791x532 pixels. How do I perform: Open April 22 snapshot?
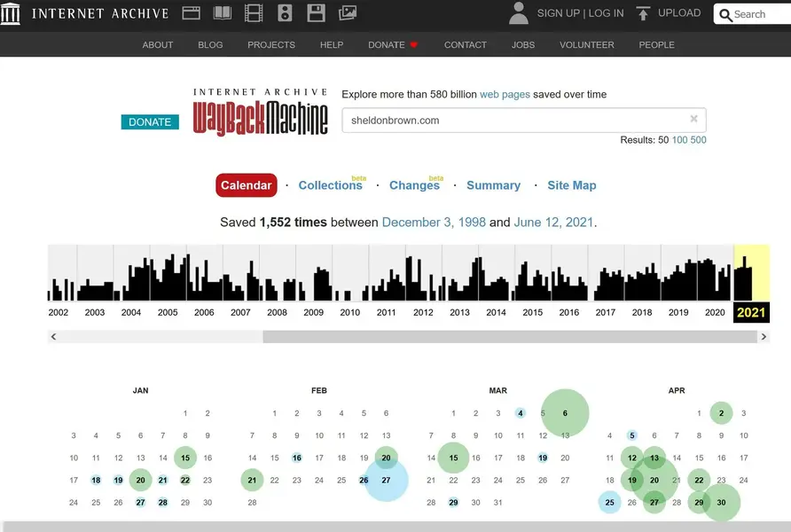click(699, 480)
